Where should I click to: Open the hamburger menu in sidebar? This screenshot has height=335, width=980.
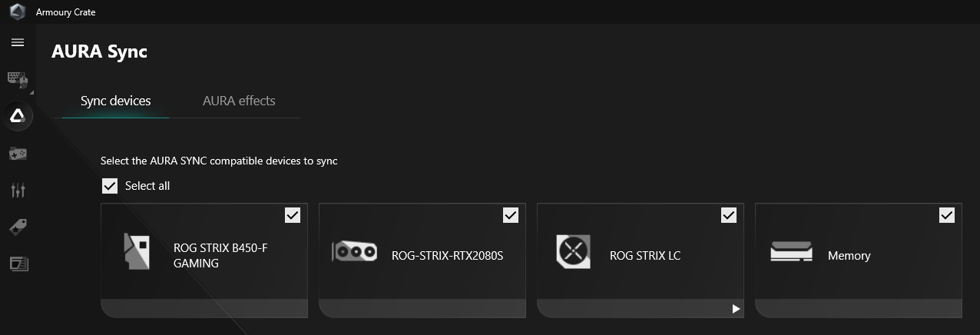click(x=17, y=42)
